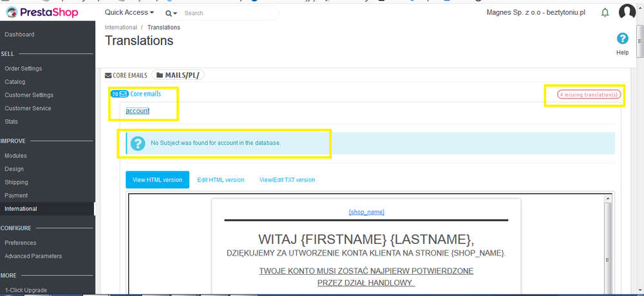Open Order Settings in the sidebar

pyautogui.click(x=23, y=69)
